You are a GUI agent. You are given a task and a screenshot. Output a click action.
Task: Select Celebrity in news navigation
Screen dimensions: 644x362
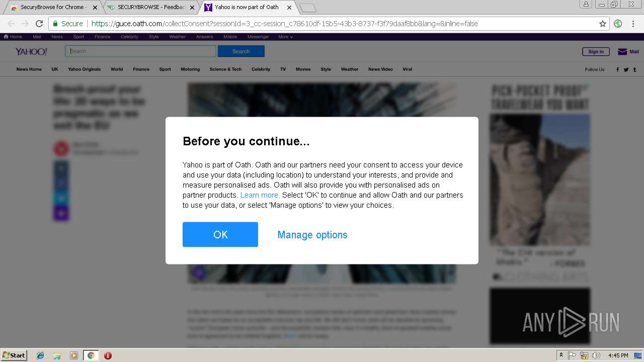coord(261,69)
